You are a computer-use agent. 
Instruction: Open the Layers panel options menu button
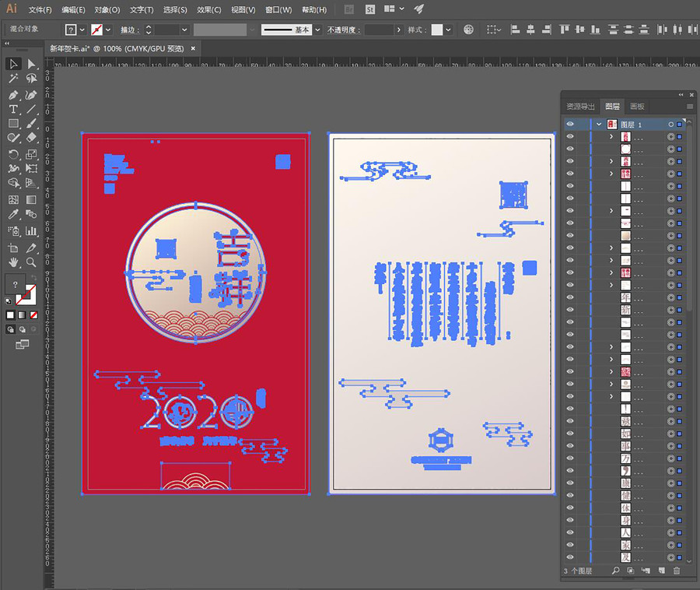coord(690,107)
